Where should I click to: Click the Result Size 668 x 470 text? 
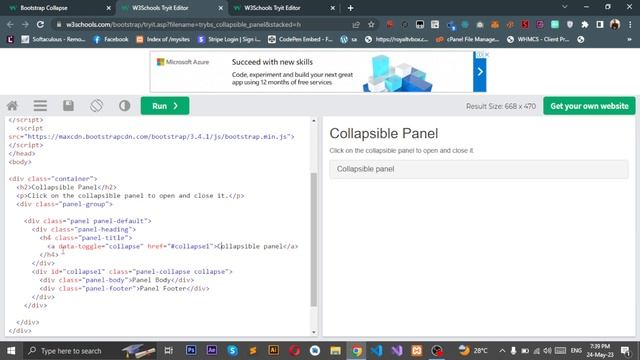click(501, 106)
